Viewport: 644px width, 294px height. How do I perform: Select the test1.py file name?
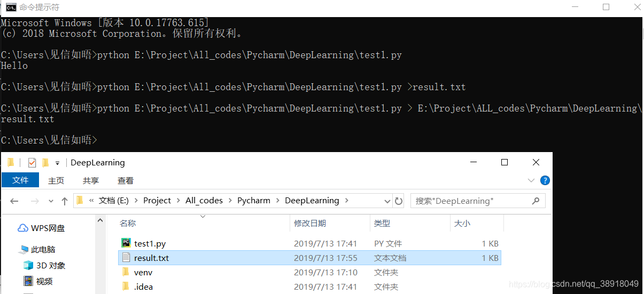point(150,243)
